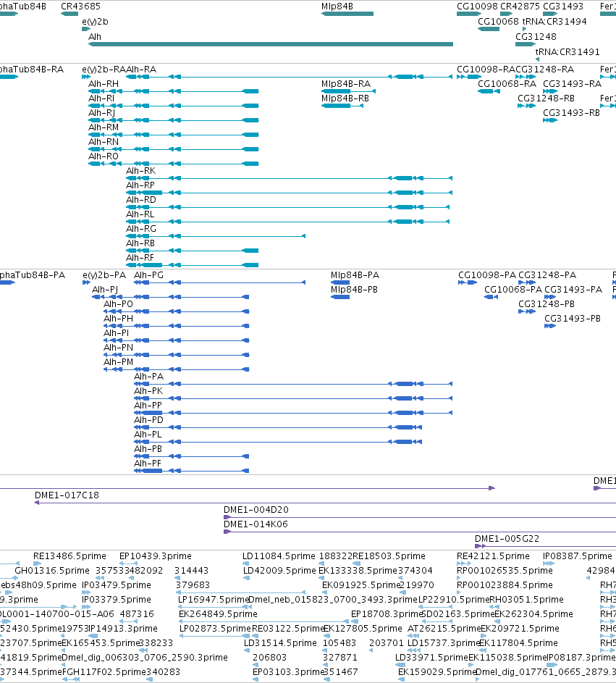Select the CG31493-PB protein label

(573, 319)
